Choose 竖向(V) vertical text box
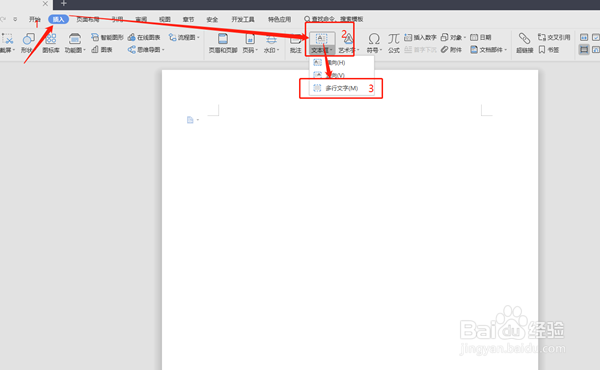Viewport: 600px width, 370px height. click(341, 75)
